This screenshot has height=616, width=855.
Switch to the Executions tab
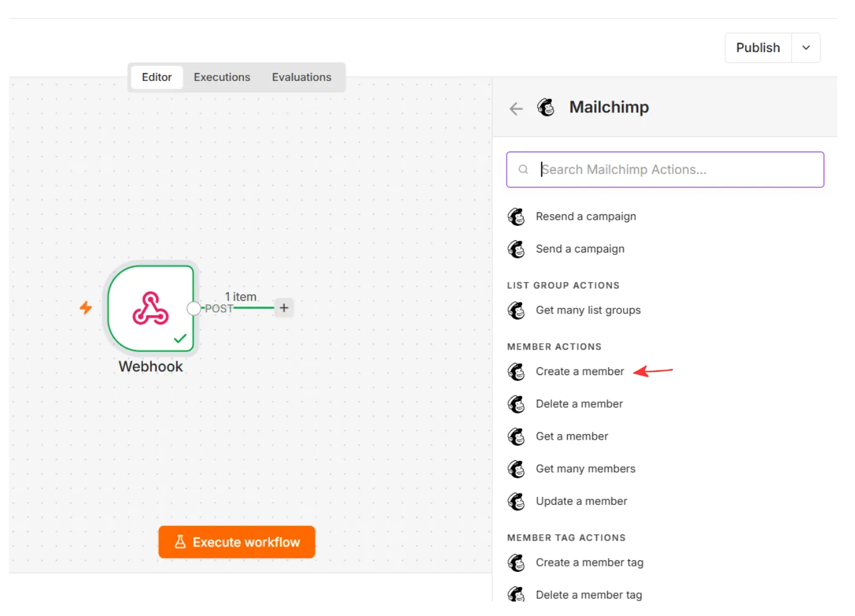click(x=222, y=77)
